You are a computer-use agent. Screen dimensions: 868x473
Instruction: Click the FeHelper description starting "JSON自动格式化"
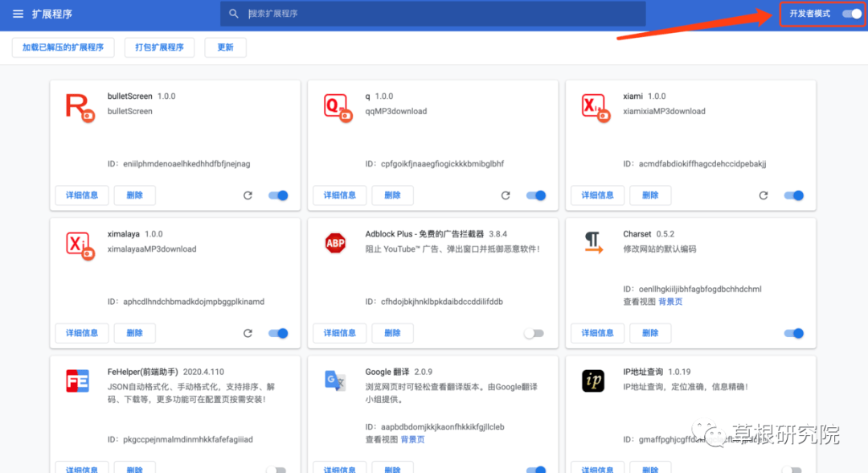pyautogui.click(x=191, y=393)
